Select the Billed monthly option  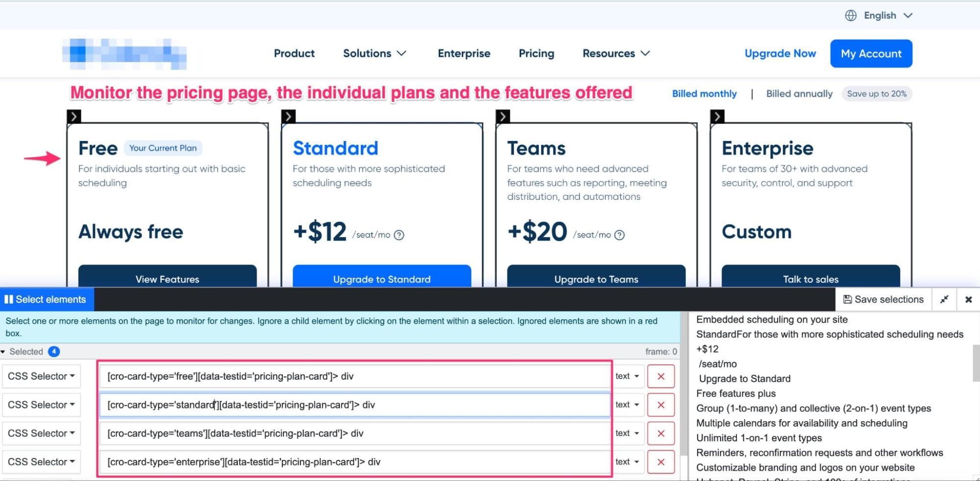[704, 94]
